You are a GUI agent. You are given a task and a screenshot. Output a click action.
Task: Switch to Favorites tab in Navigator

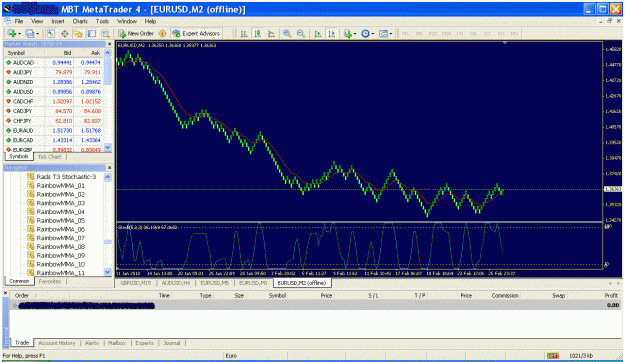point(50,281)
